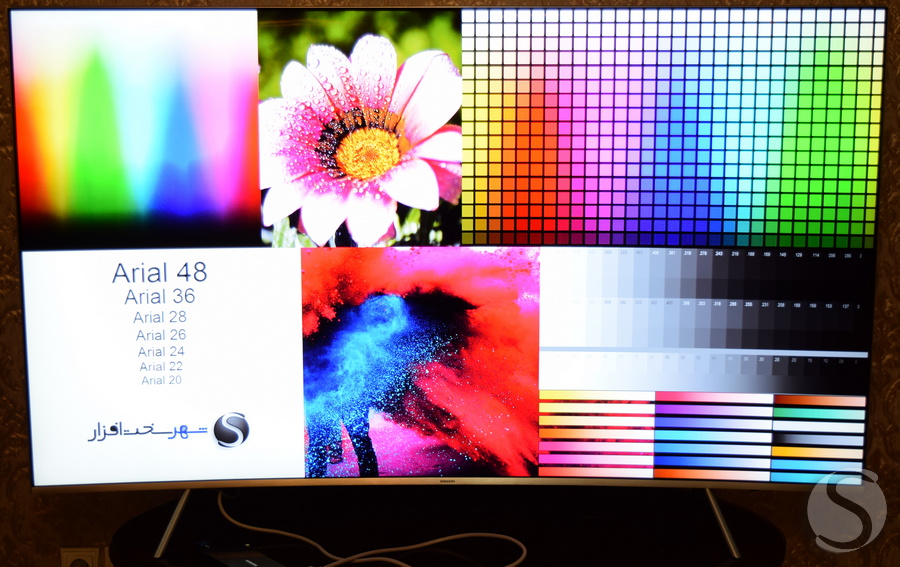Click the Samsung logo on the TV bezel
The width and height of the screenshot is (900, 567).
pos(447,481)
